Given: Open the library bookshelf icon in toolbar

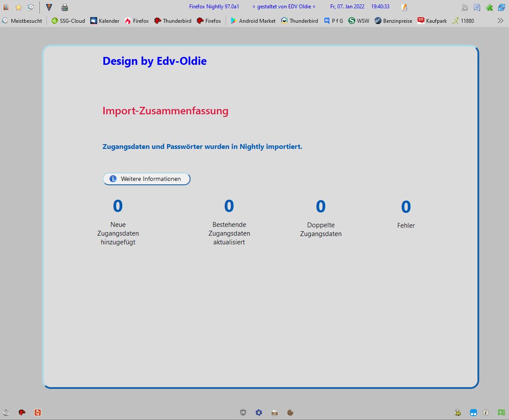Looking at the screenshot, I should point(6,7).
